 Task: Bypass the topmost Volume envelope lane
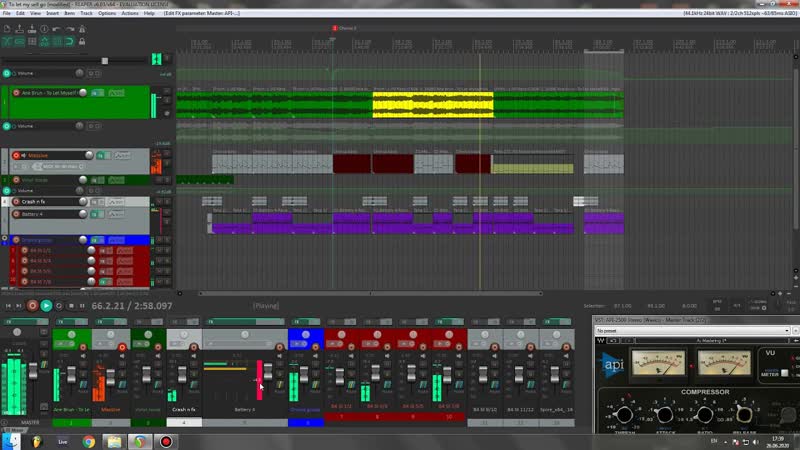[7, 73]
